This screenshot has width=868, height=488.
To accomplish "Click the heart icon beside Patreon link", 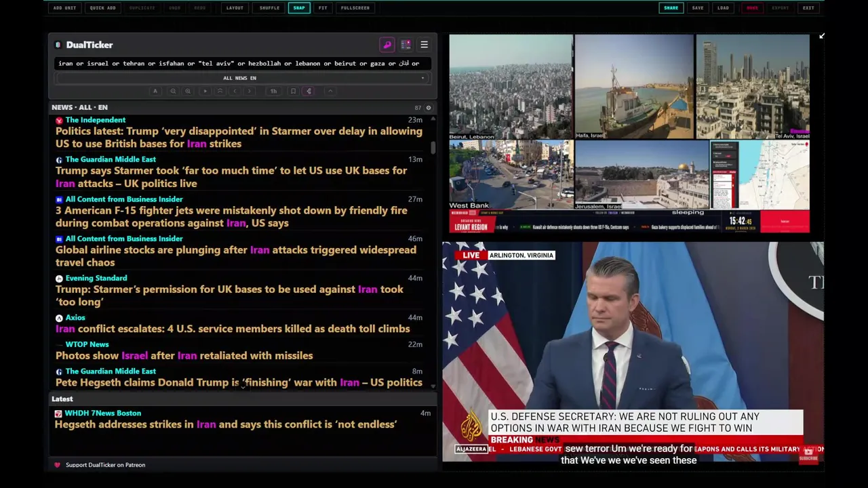I will coord(57,465).
